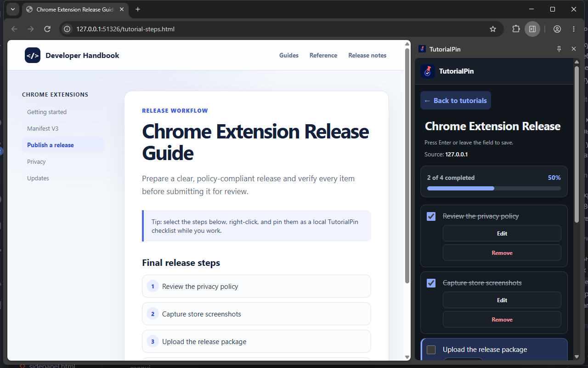Image resolution: width=588 pixels, height=368 pixels.
Task: Close the Chrome Extension Release Guide tab
Action: click(122, 9)
